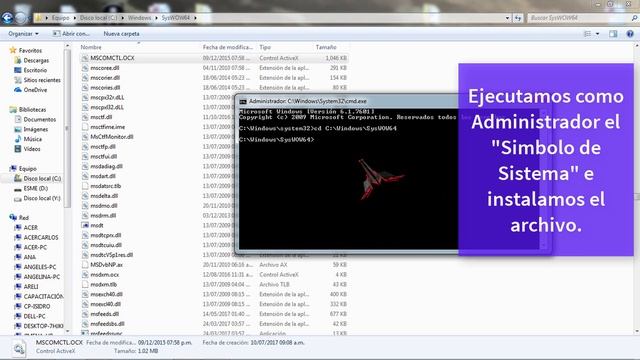The width and height of the screenshot is (640, 360).
Task: Open the CP-ISIDRO network computer
Action: point(37,307)
